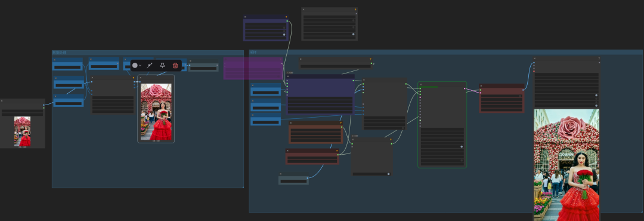
Task: Click the pink output slot of sampler node
Action: (465, 88)
